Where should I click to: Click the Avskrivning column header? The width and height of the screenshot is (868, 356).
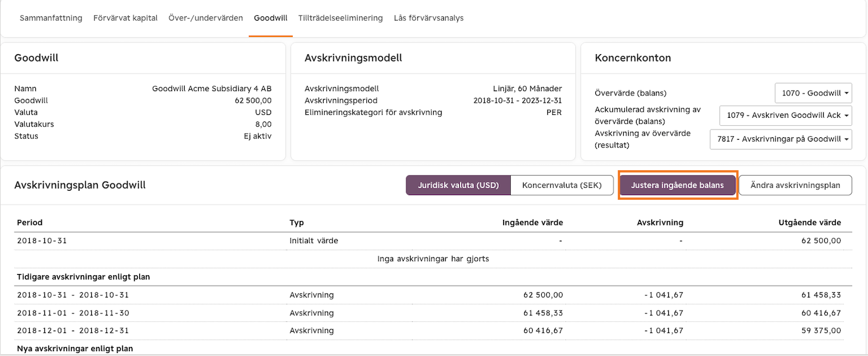pos(660,222)
